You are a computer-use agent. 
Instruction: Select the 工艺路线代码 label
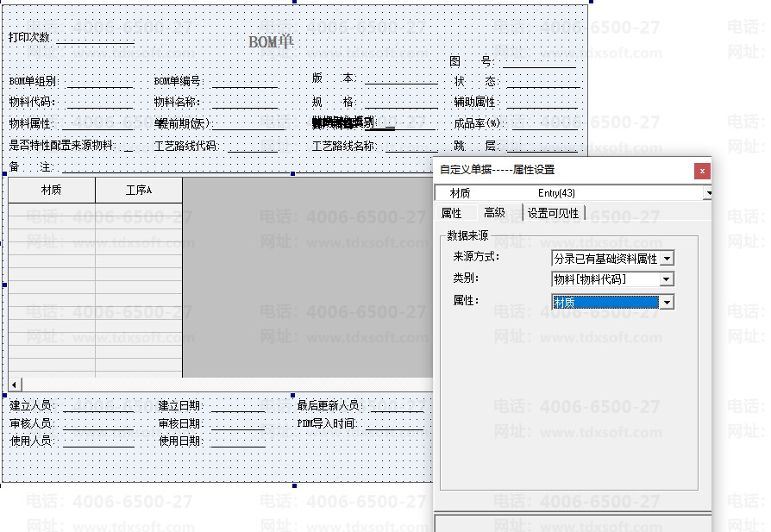coord(187,146)
